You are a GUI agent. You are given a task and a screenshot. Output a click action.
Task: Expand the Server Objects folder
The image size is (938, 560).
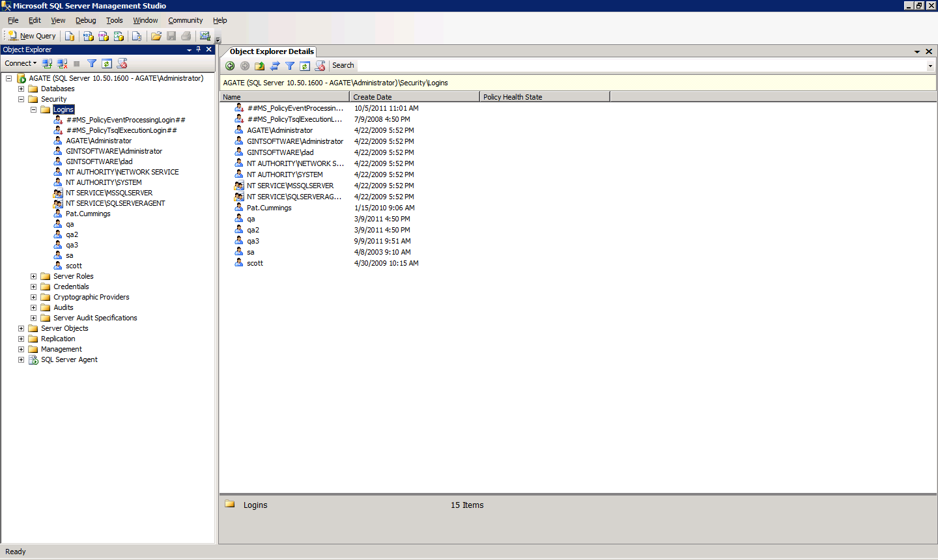[x=21, y=328]
